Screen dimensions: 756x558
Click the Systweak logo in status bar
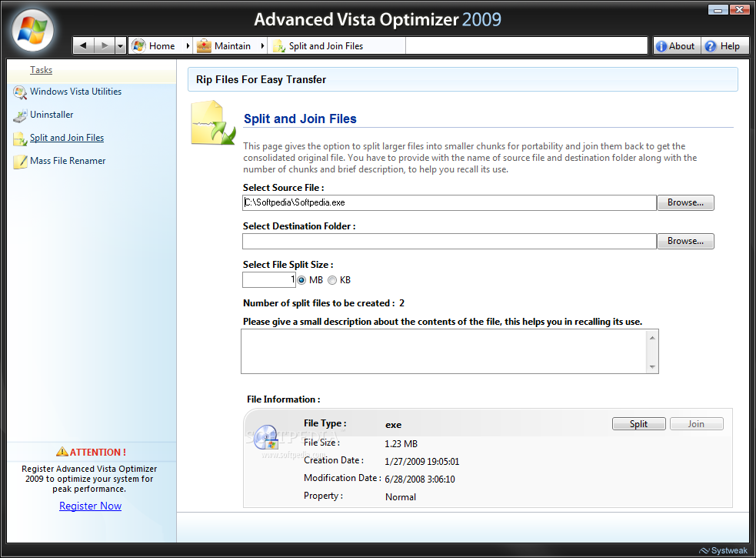(x=723, y=550)
